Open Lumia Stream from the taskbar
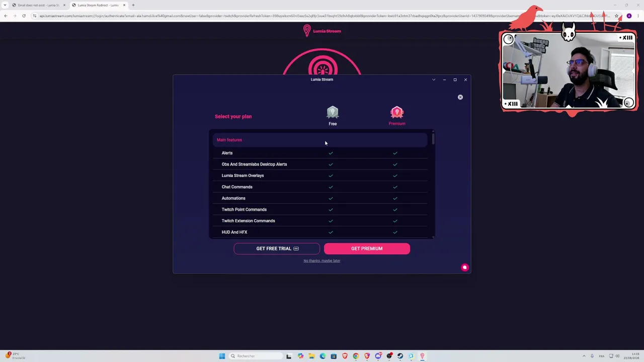Image resolution: width=644 pixels, height=362 pixels. click(x=422, y=356)
